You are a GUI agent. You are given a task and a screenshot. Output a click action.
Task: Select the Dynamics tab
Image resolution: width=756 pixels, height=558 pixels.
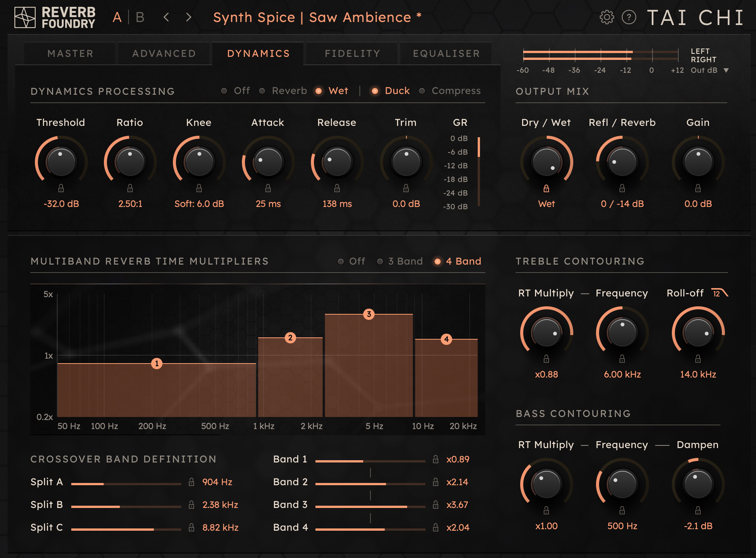coord(258,53)
